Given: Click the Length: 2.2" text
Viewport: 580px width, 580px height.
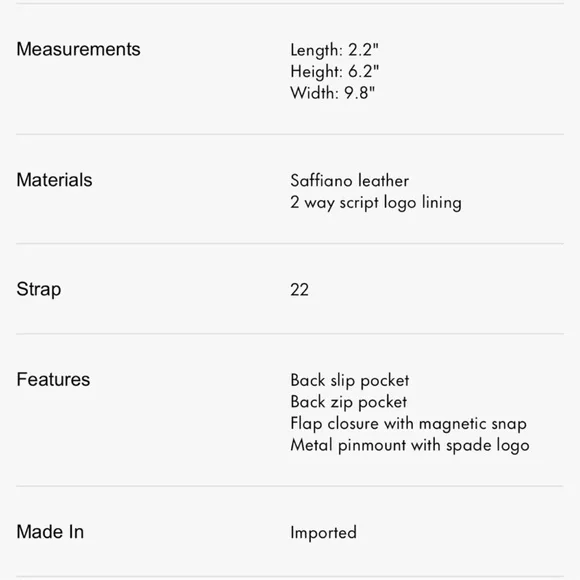Looking at the screenshot, I should pyautogui.click(x=335, y=50).
